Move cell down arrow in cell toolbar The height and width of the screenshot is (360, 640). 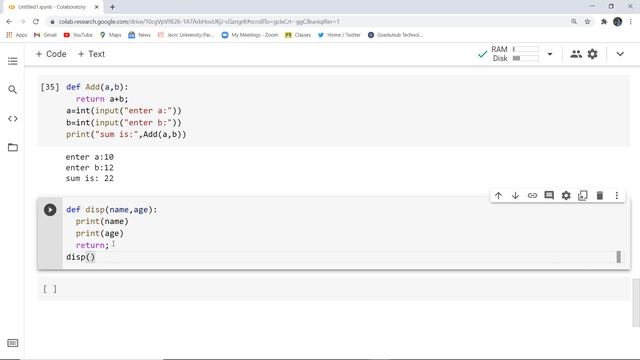(516, 196)
